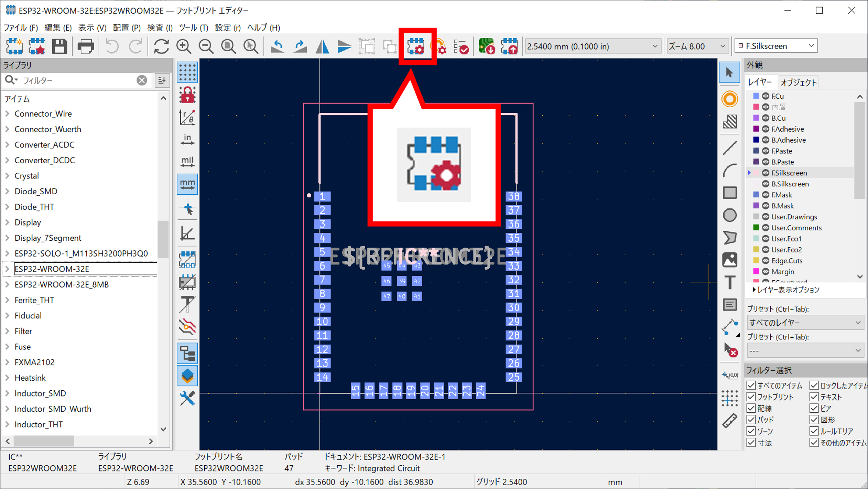This screenshot has height=489, width=868.
Task: Load footprint from board icon
Action: pyautogui.click(x=487, y=46)
